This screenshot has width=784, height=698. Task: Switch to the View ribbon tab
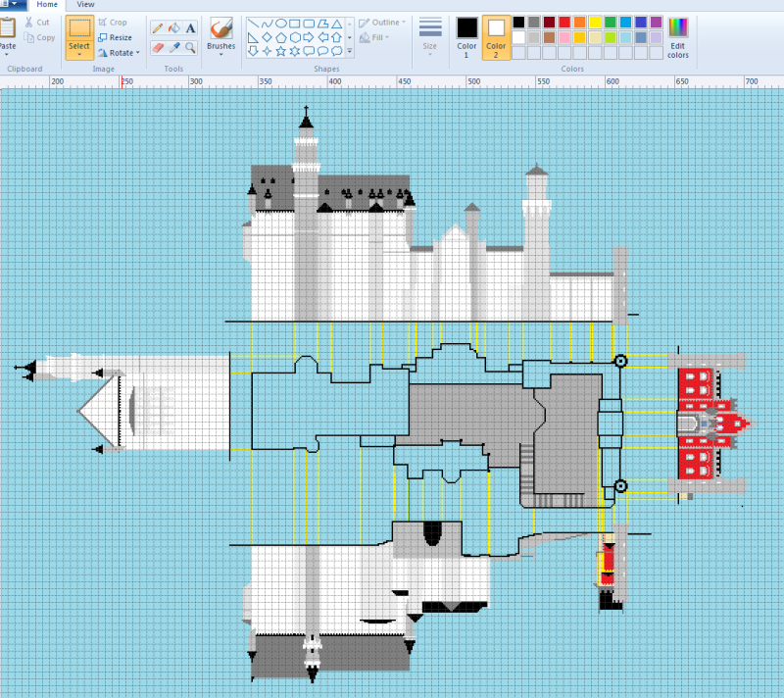(85, 5)
